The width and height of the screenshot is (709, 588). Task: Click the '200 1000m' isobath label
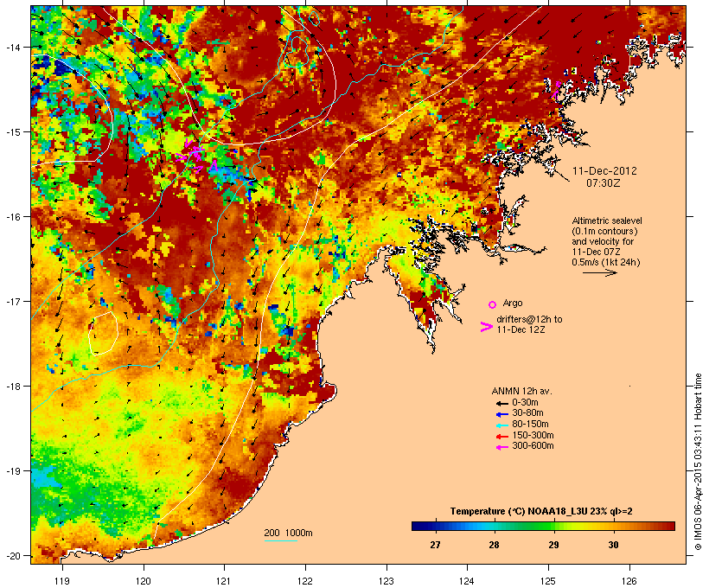coord(288,533)
